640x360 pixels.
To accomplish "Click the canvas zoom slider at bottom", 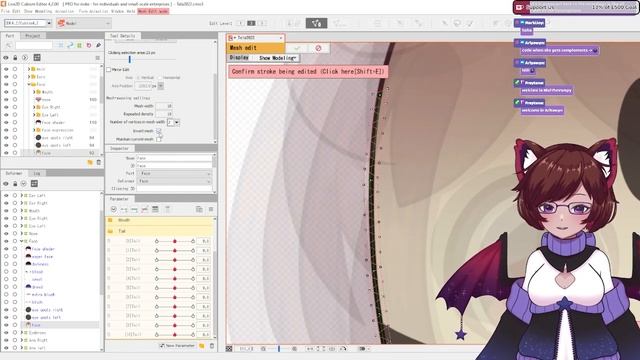I will coord(279,349).
